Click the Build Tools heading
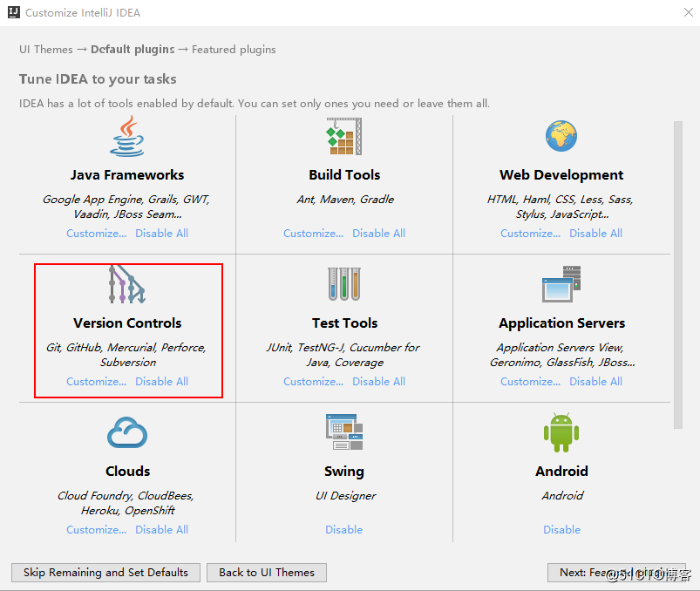 tap(344, 175)
